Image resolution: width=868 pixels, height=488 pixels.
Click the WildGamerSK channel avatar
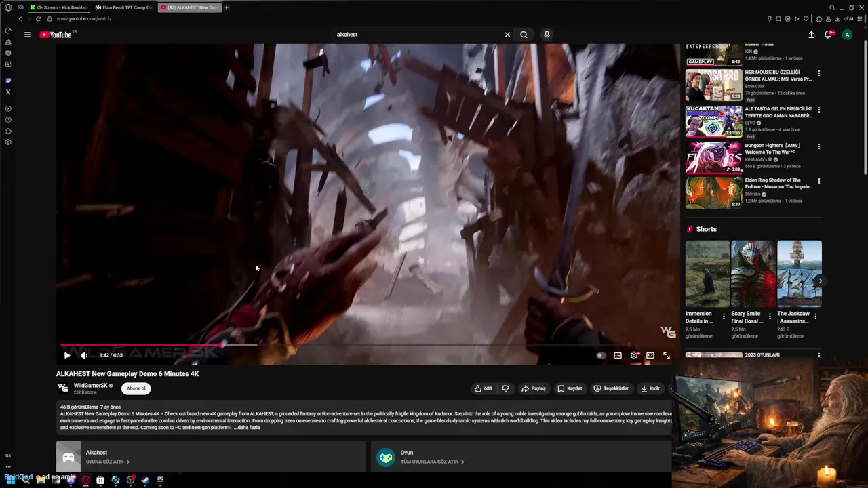(63, 388)
